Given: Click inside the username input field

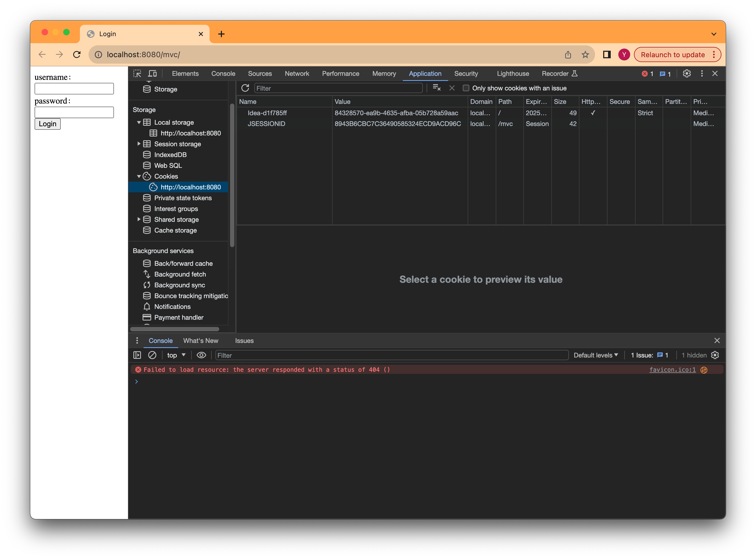Looking at the screenshot, I should click(74, 88).
